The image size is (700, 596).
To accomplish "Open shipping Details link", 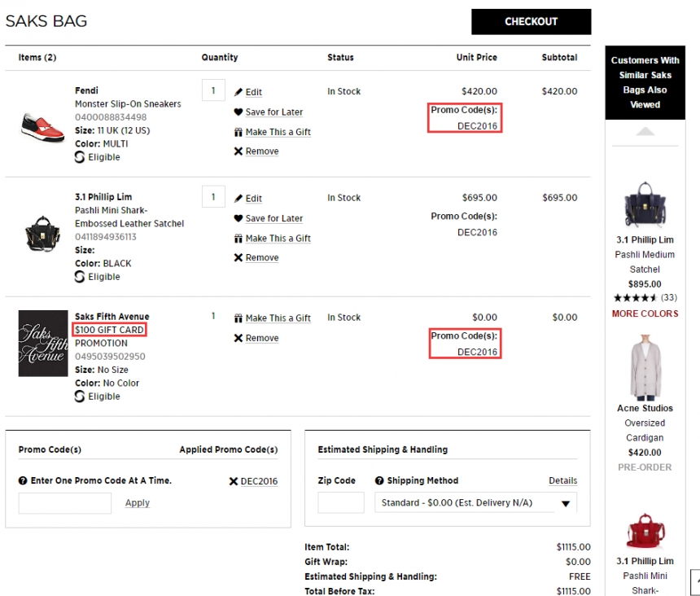I will coord(562,481).
